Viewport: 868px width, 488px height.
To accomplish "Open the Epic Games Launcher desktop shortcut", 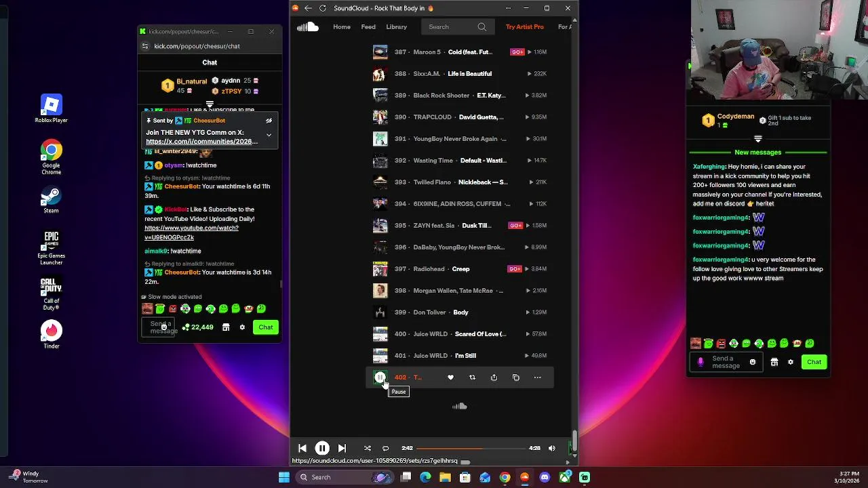I will pyautogui.click(x=51, y=248).
